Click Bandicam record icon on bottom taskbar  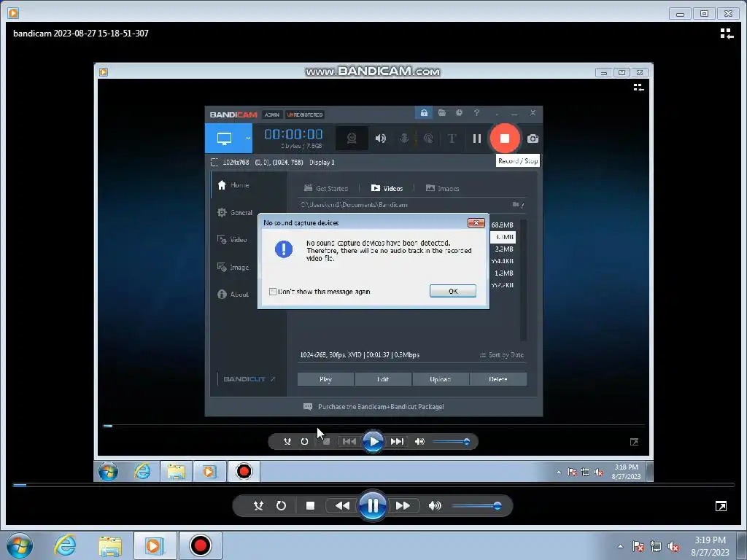click(x=200, y=545)
